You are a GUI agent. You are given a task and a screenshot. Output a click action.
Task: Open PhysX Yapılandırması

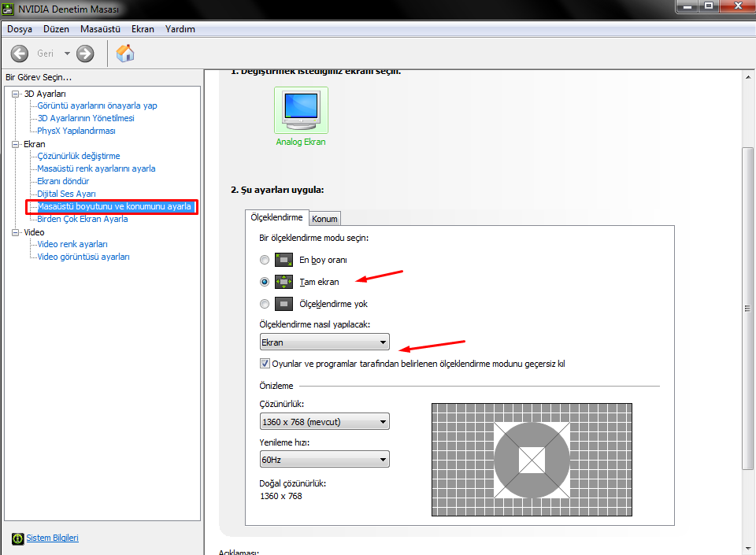(76, 131)
